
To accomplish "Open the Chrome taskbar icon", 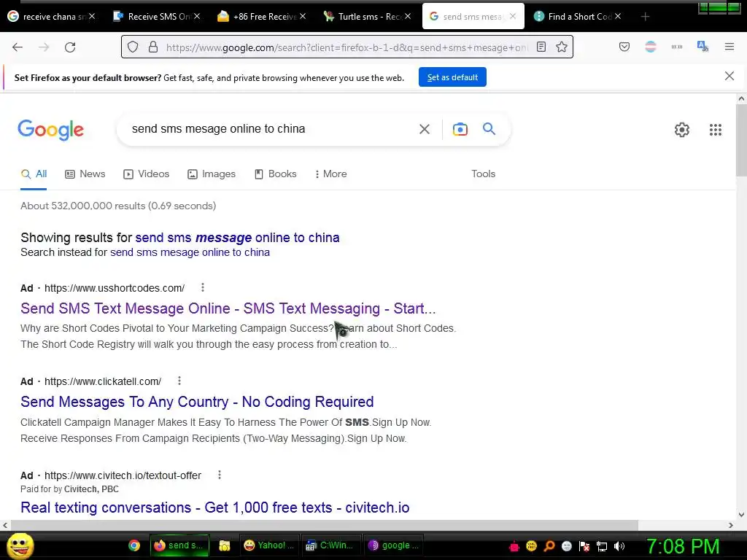I will tap(134, 545).
